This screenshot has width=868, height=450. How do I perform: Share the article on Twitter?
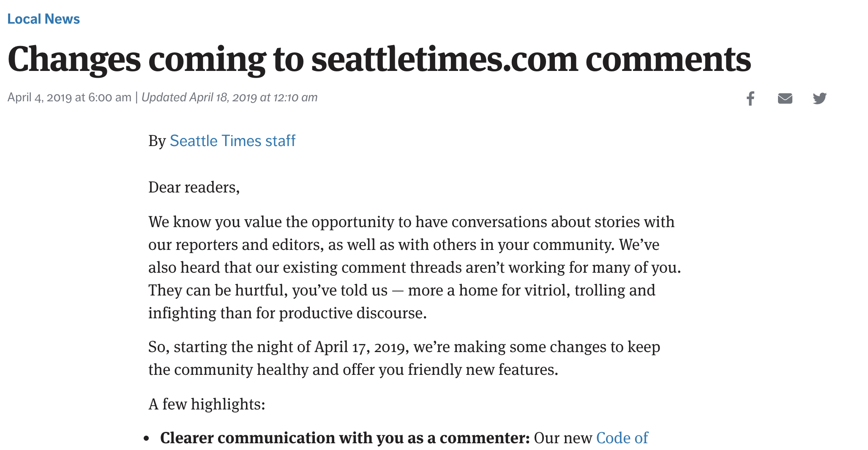point(819,98)
